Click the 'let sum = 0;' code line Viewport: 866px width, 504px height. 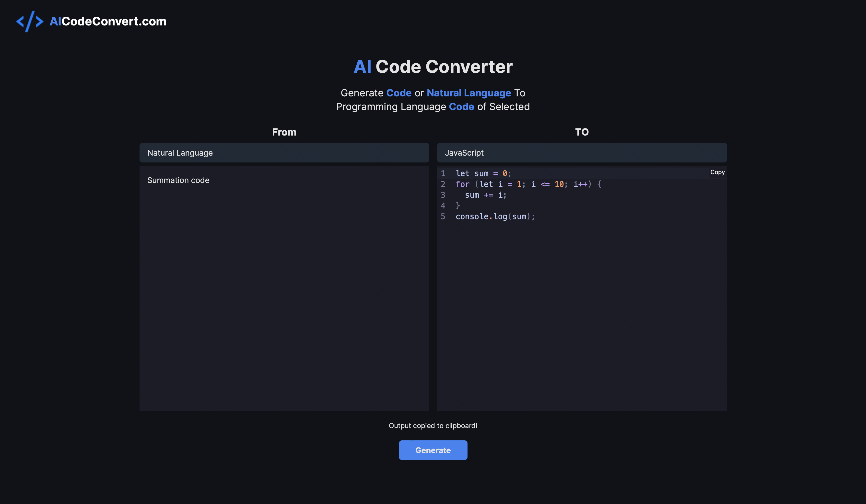[x=483, y=173]
